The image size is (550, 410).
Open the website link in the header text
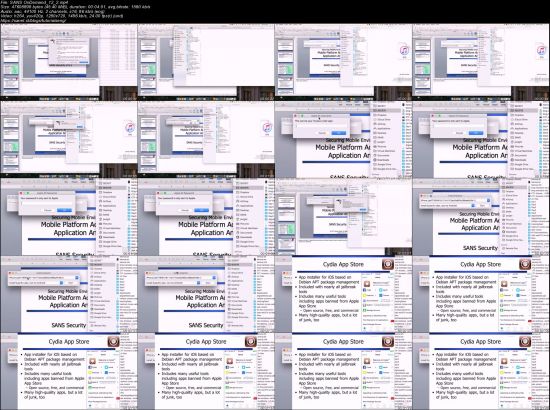33,20
